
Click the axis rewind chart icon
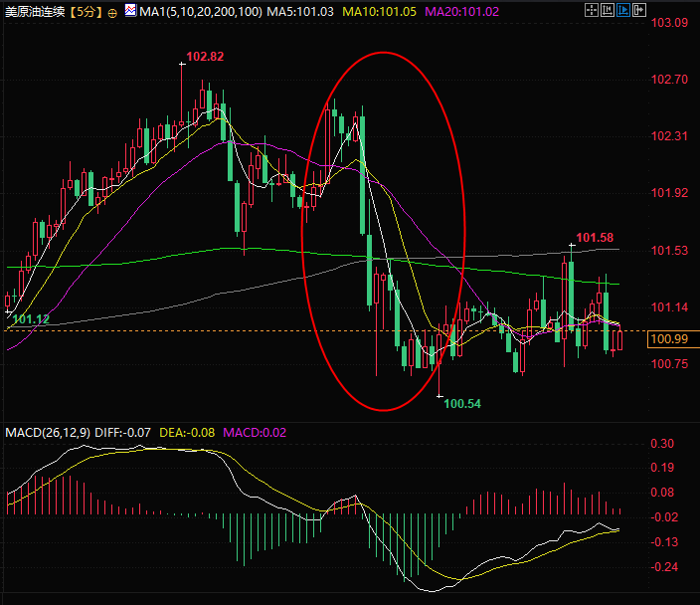608,10
